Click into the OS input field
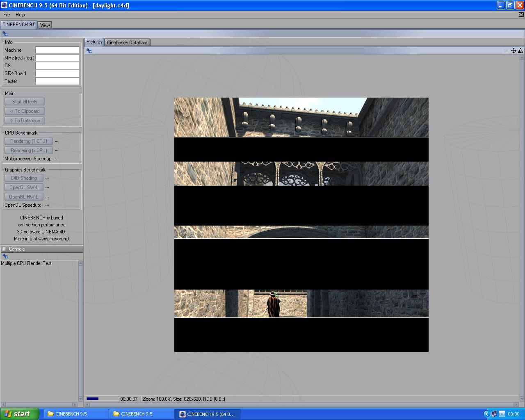 coord(57,66)
